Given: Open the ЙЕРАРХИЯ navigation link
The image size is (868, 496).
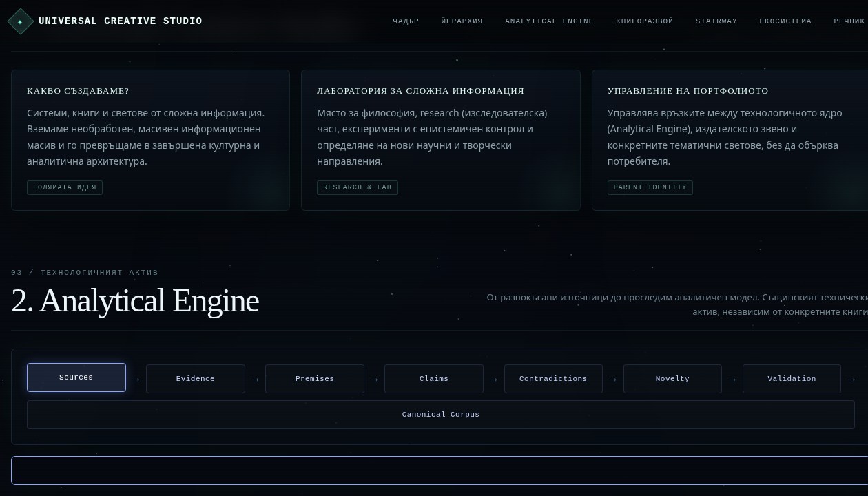Looking at the screenshot, I should [x=462, y=21].
